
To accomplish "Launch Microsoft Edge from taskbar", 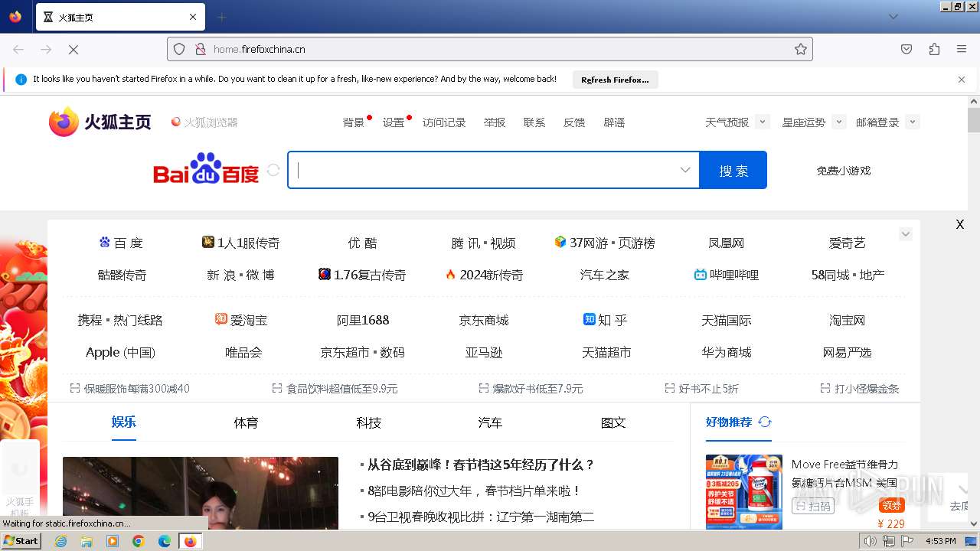I will [x=165, y=541].
